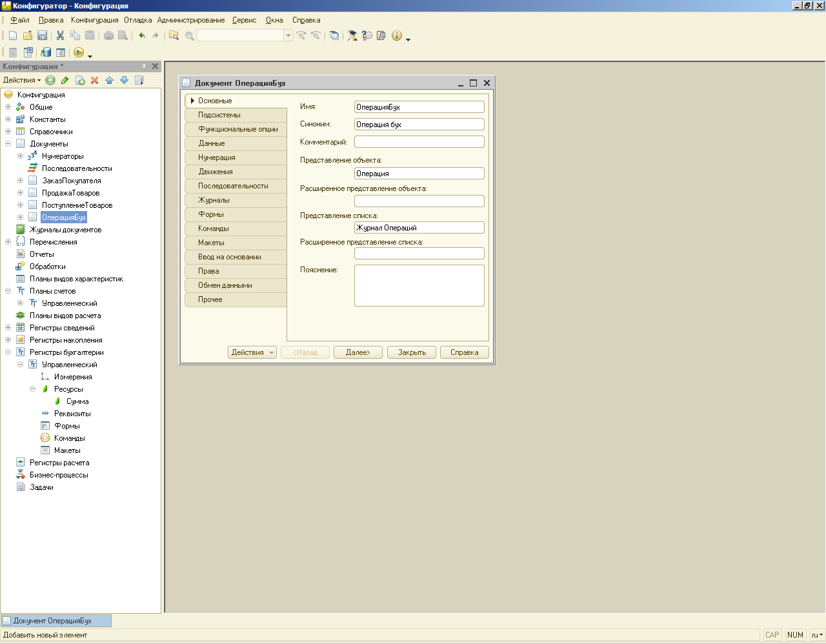Expand the Справочники tree node

[x=8, y=132]
